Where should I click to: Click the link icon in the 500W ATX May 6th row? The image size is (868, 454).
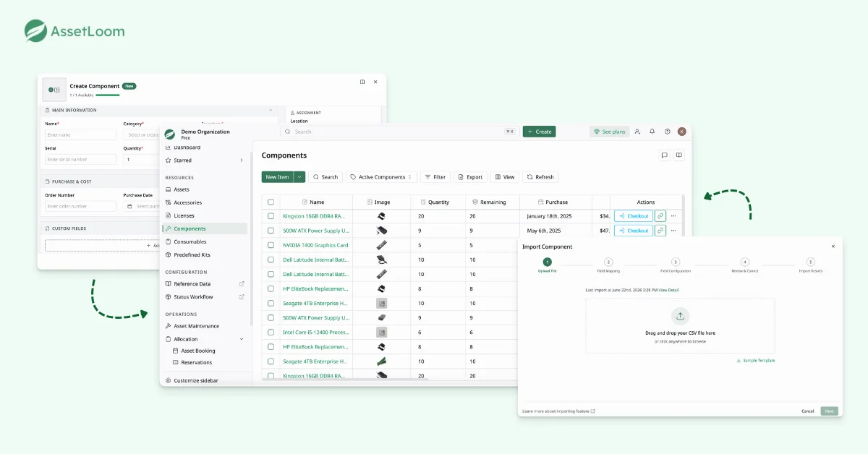[660, 231]
